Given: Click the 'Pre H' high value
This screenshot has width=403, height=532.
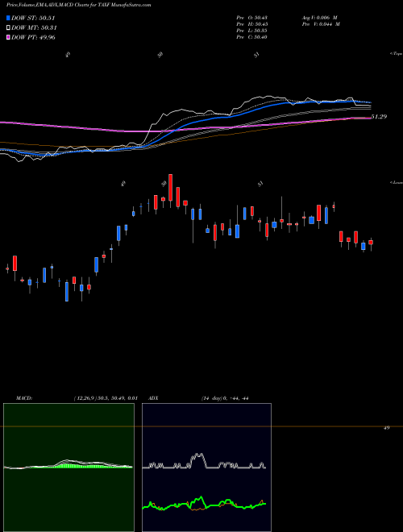Looking at the screenshot, I should click(252, 24).
